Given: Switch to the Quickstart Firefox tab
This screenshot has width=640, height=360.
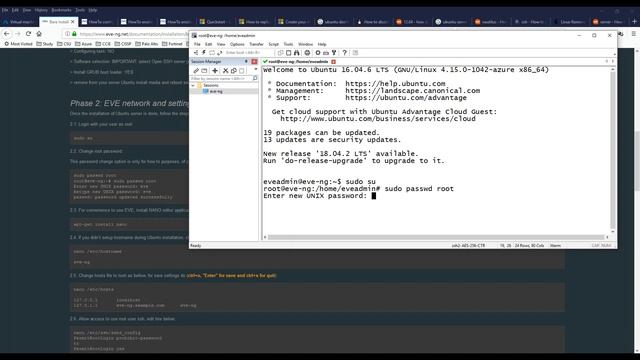Looking at the screenshot, I should pos(216,22).
